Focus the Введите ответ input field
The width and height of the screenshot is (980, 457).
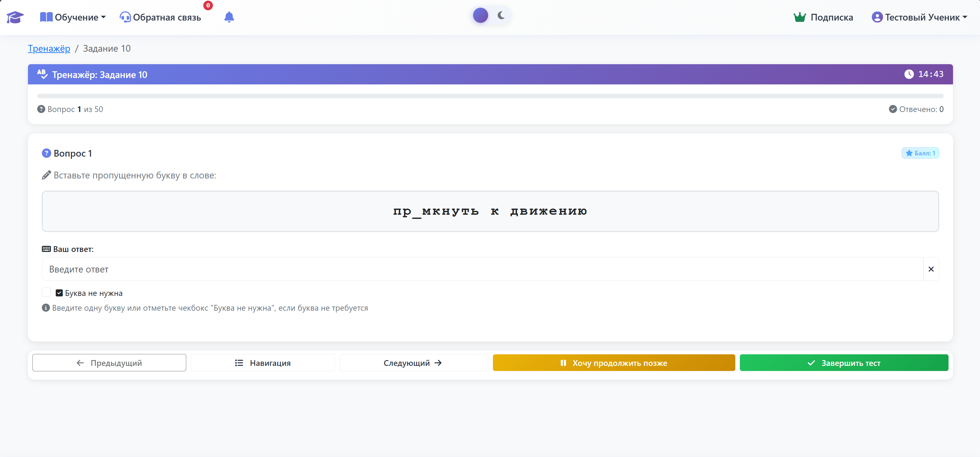482,269
